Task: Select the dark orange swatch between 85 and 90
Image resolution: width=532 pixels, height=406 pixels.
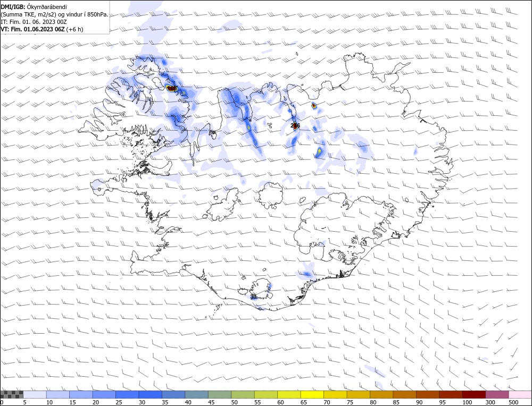Action: click(x=404, y=394)
